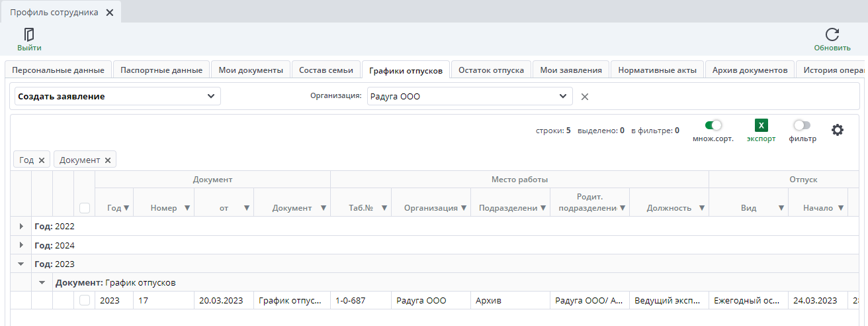
Task: Collapse the Документ: График отпусков group
Action: 42,283
